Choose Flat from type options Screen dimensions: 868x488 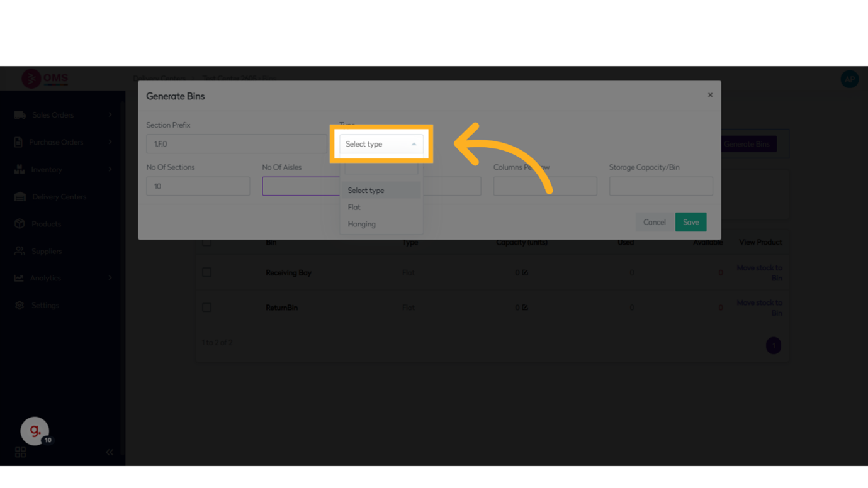click(354, 207)
